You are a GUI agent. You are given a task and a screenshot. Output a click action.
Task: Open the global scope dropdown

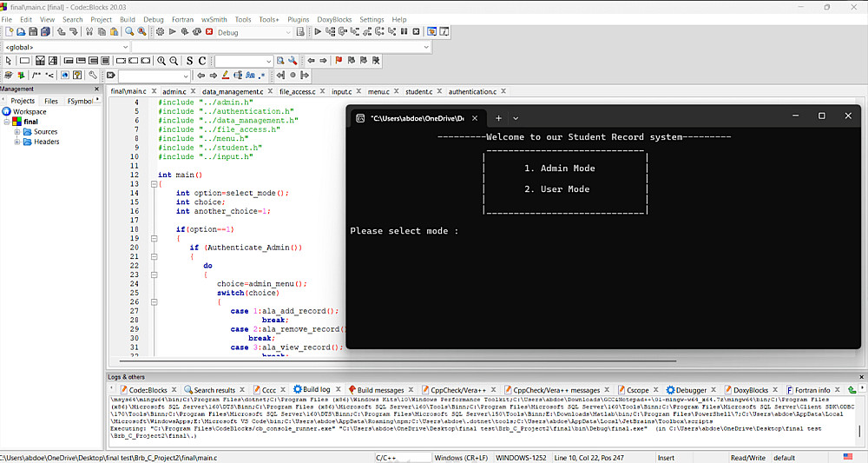pos(124,47)
